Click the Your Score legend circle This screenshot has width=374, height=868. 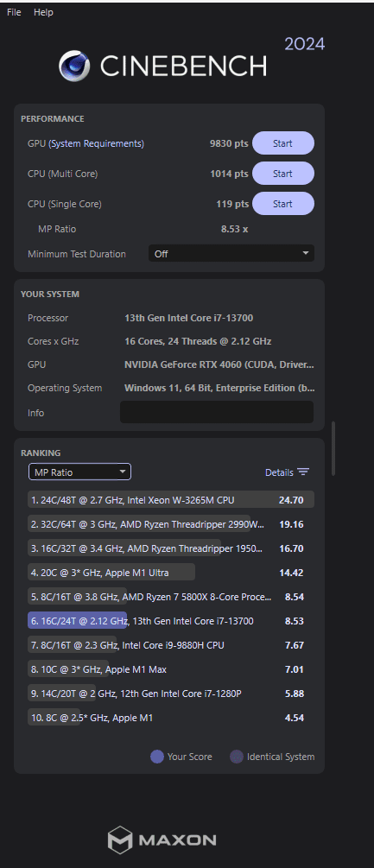point(157,757)
